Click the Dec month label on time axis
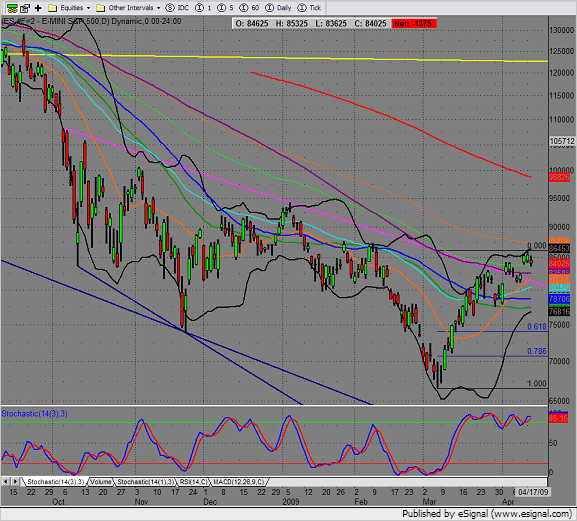Viewport: 577px width, 521px height. (210, 502)
